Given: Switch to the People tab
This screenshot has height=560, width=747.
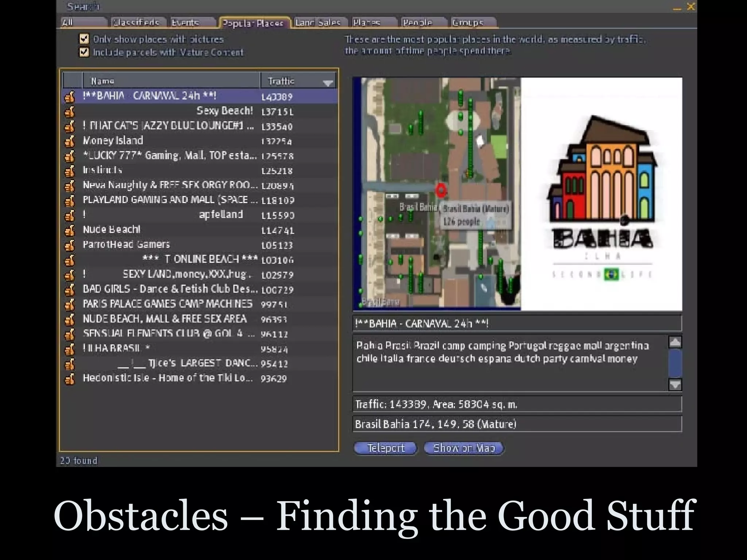Looking at the screenshot, I should [423, 23].
